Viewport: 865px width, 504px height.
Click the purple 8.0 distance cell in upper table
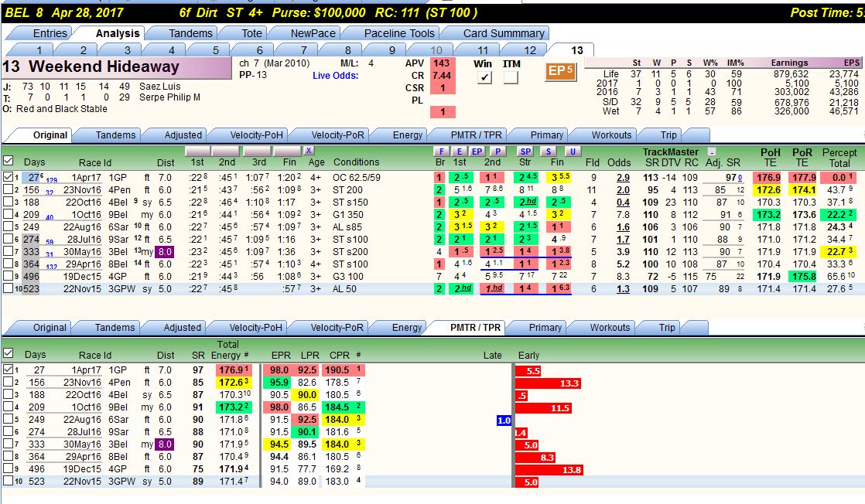(x=164, y=251)
